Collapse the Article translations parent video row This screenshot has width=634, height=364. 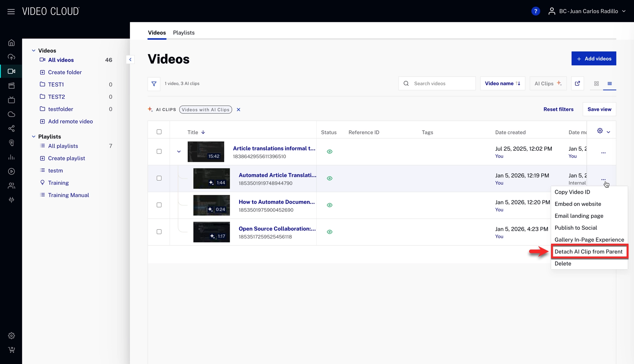point(179,152)
